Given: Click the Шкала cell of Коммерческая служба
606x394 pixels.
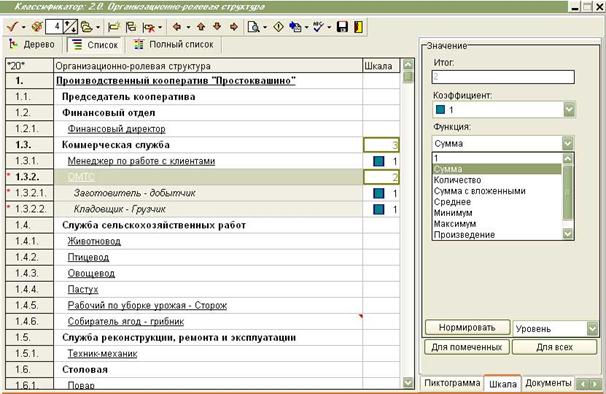Looking at the screenshot, I should tap(381, 145).
